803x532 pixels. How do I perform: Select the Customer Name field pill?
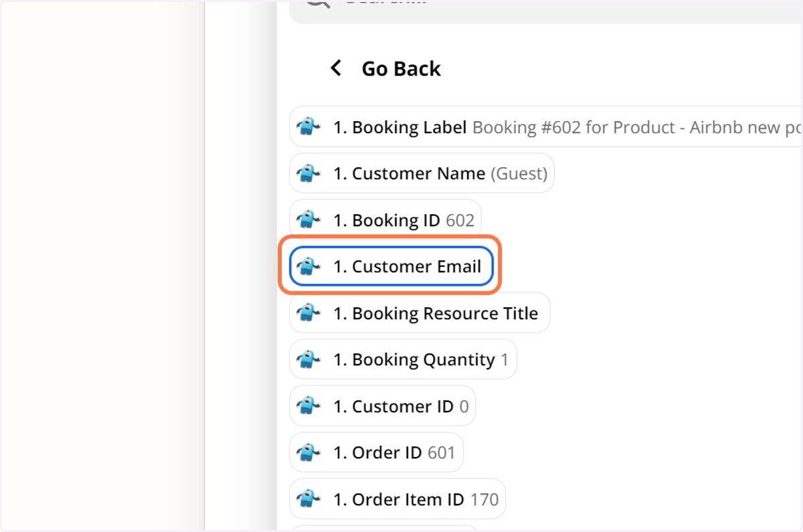point(422,173)
